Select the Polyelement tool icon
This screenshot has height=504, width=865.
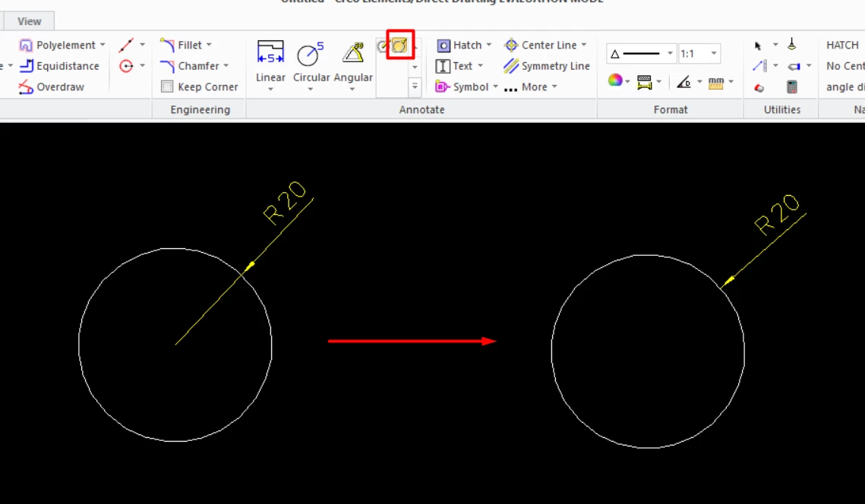pos(25,46)
